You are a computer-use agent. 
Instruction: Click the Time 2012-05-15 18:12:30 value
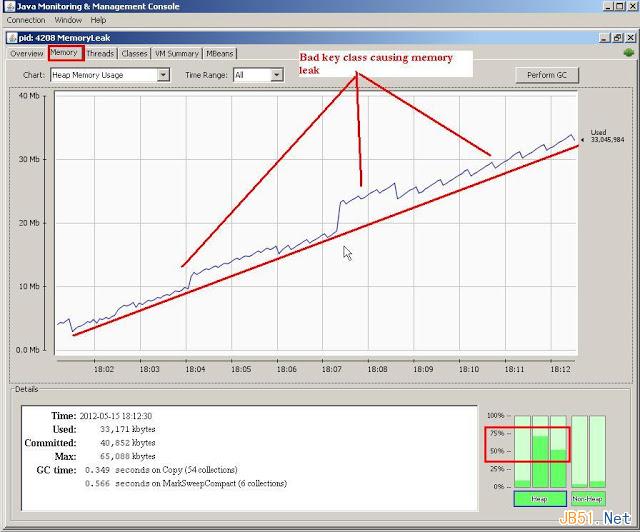(x=116, y=416)
